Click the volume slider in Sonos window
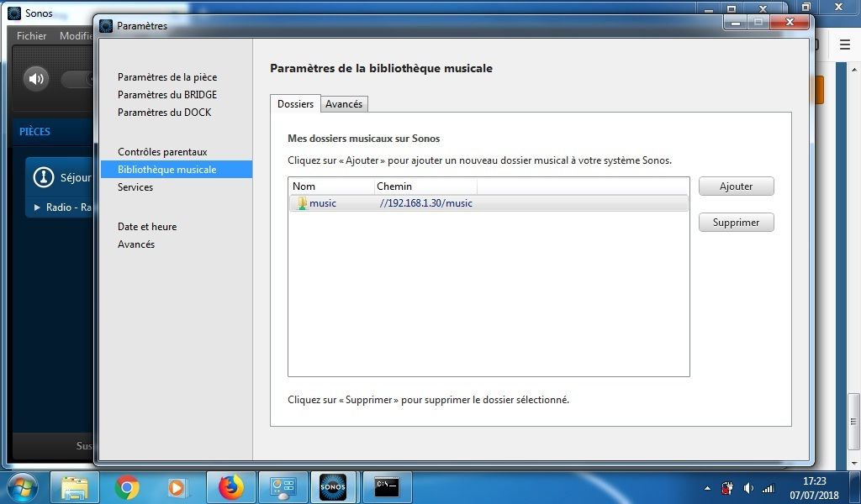 77,79
